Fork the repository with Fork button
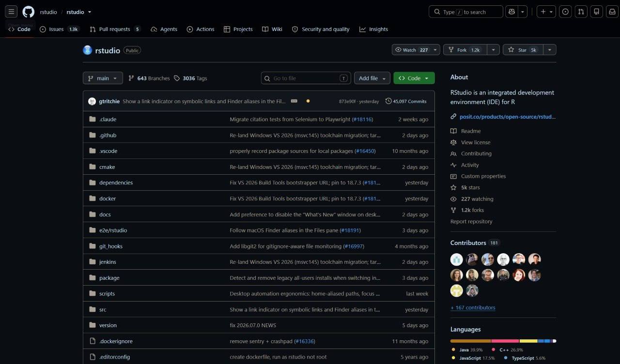This screenshot has height=364, width=620. tap(465, 50)
